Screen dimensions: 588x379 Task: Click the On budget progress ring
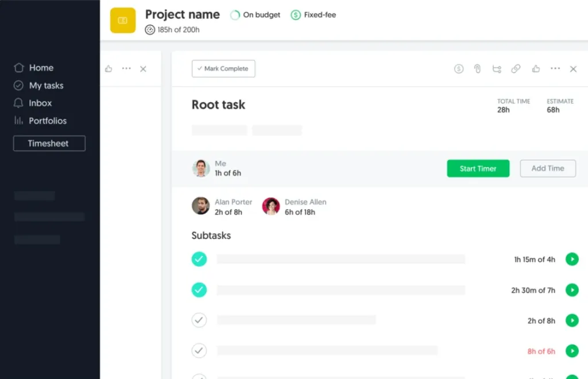click(235, 16)
